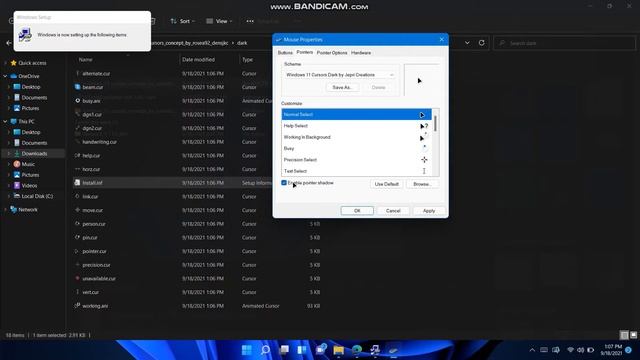Screen dimensions: 640x360
Task: Open the Sort menu in File Explorer
Action: pos(182,21)
